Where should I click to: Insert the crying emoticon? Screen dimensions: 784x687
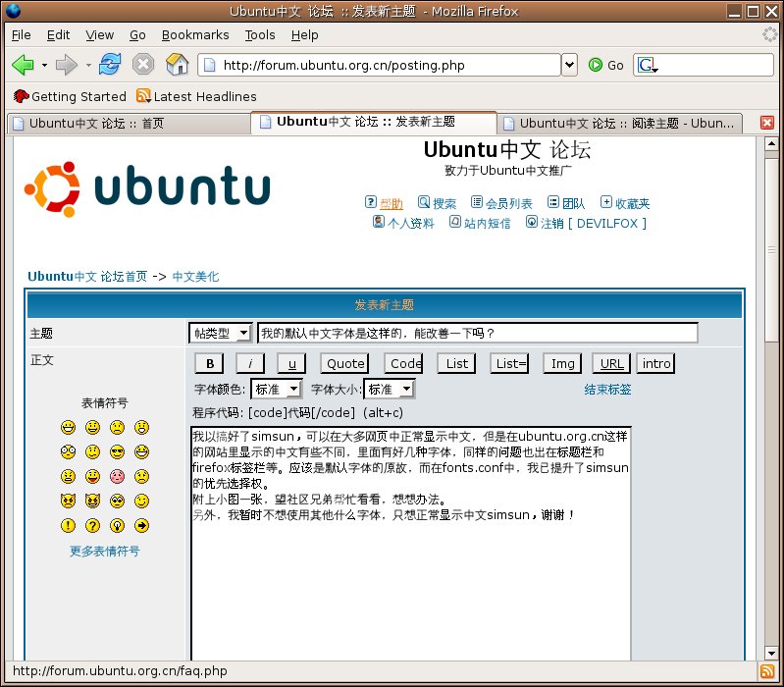(142, 476)
